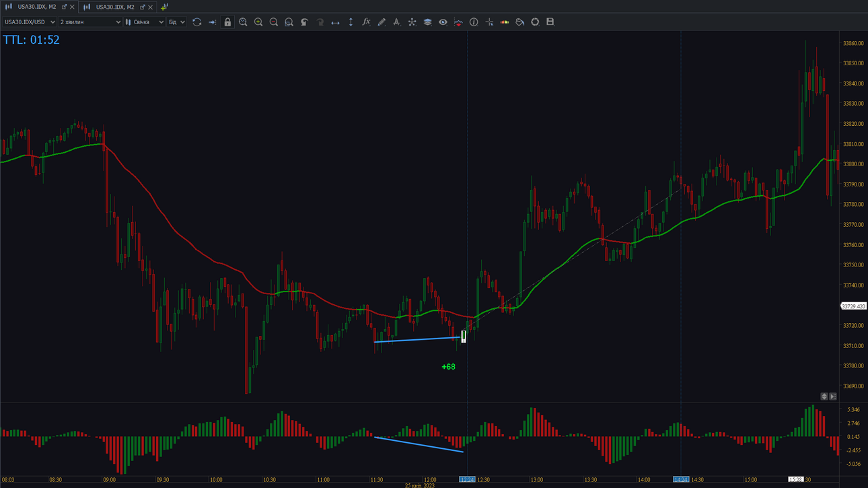Select the blue trendline under candles

click(417, 340)
